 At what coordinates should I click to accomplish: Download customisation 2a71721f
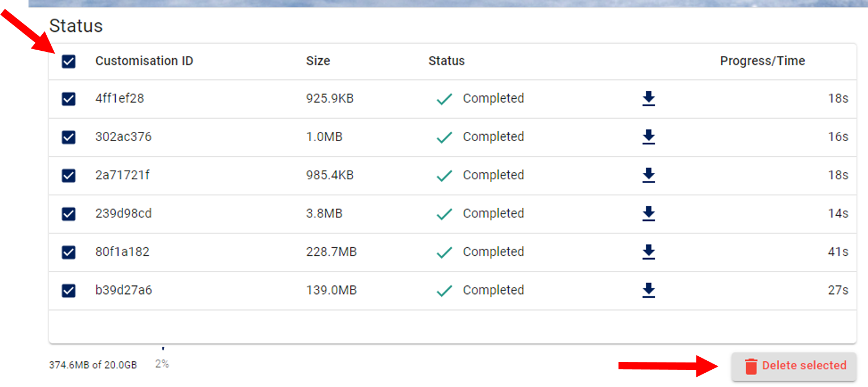coord(648,175)
